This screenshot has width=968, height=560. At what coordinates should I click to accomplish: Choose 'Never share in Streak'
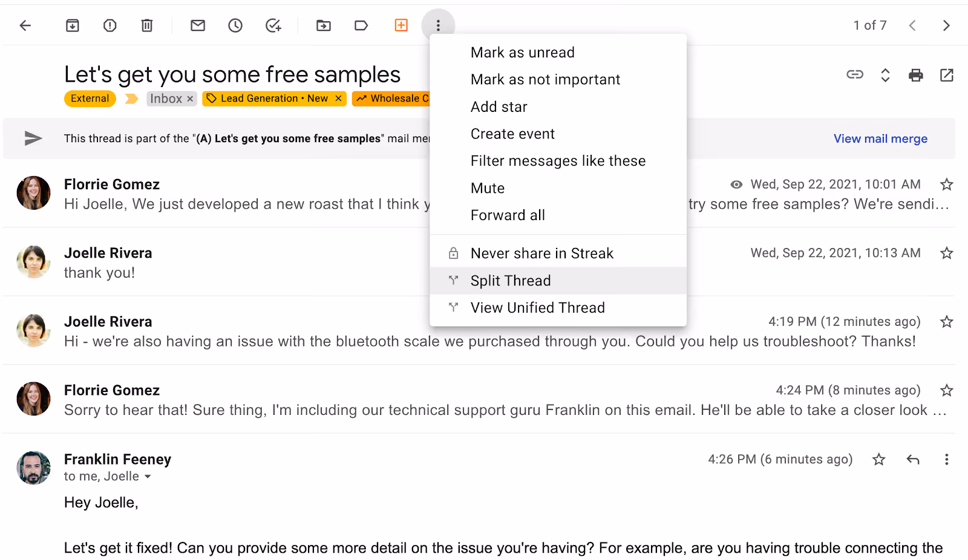coord(558,253)
